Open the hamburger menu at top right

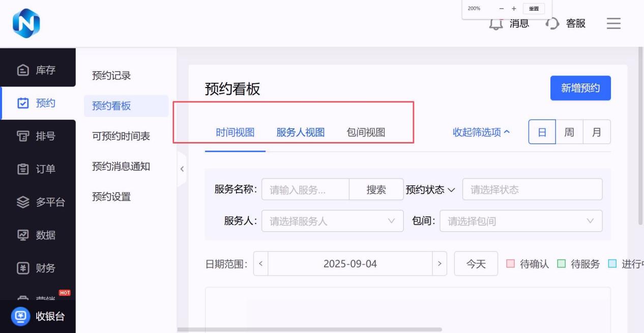(613, 23)
